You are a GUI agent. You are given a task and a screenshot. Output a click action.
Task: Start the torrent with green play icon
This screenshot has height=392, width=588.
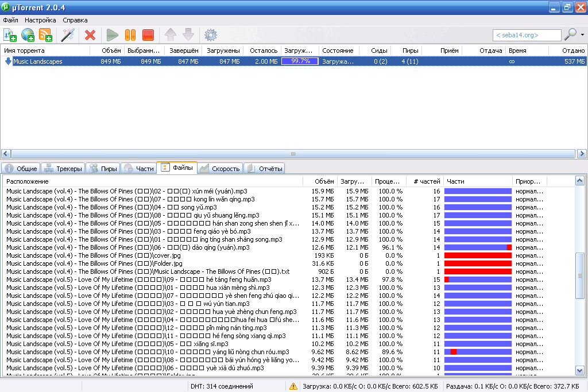pos(112,35)
